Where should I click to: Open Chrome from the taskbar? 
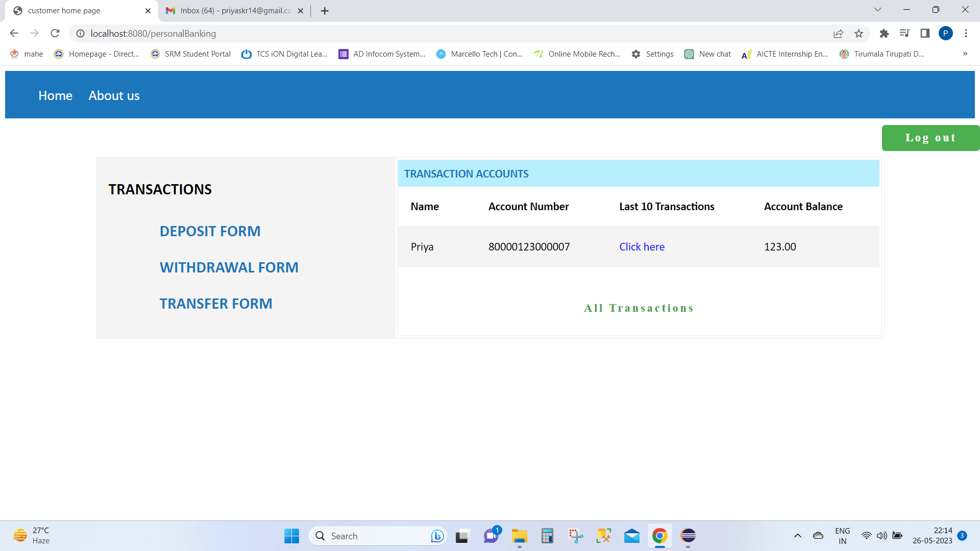659,536
